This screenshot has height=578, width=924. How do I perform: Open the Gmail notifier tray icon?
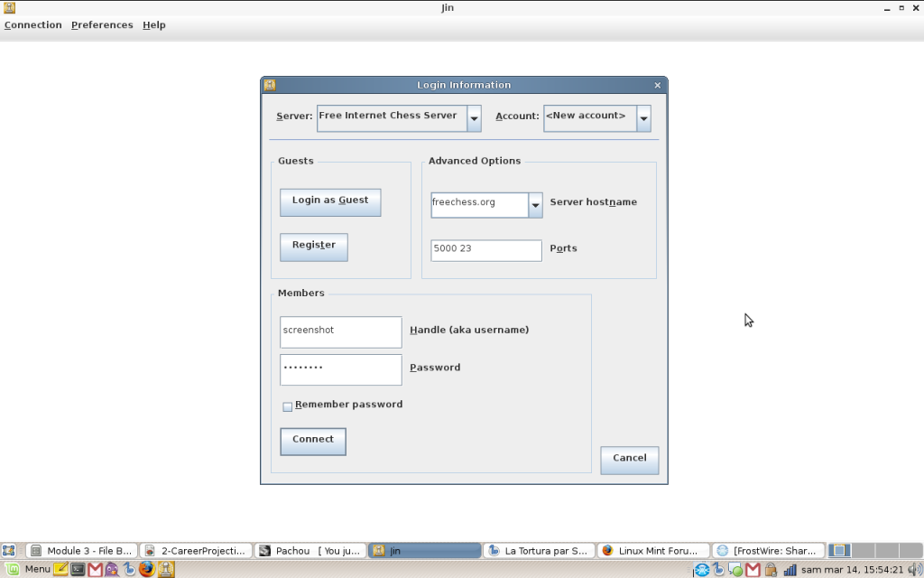[x=753, y=570]
